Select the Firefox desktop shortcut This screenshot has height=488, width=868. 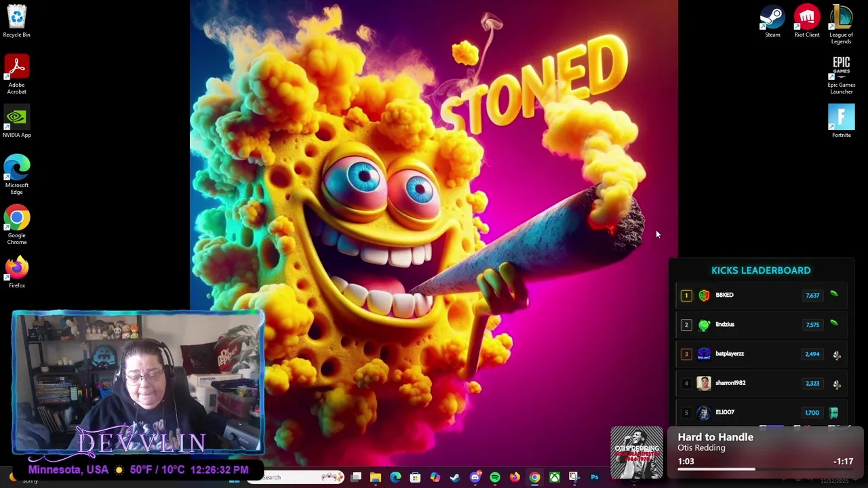tap(16, 272)
